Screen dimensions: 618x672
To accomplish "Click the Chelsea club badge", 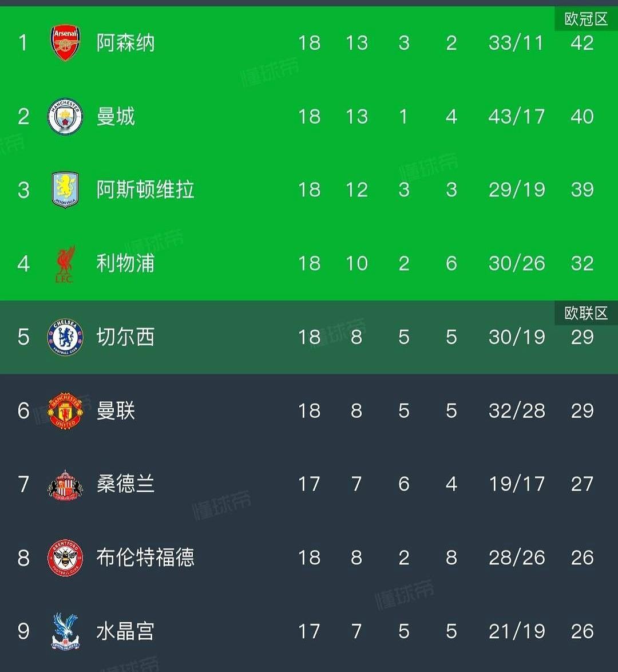I will click(x=65, y=337).
